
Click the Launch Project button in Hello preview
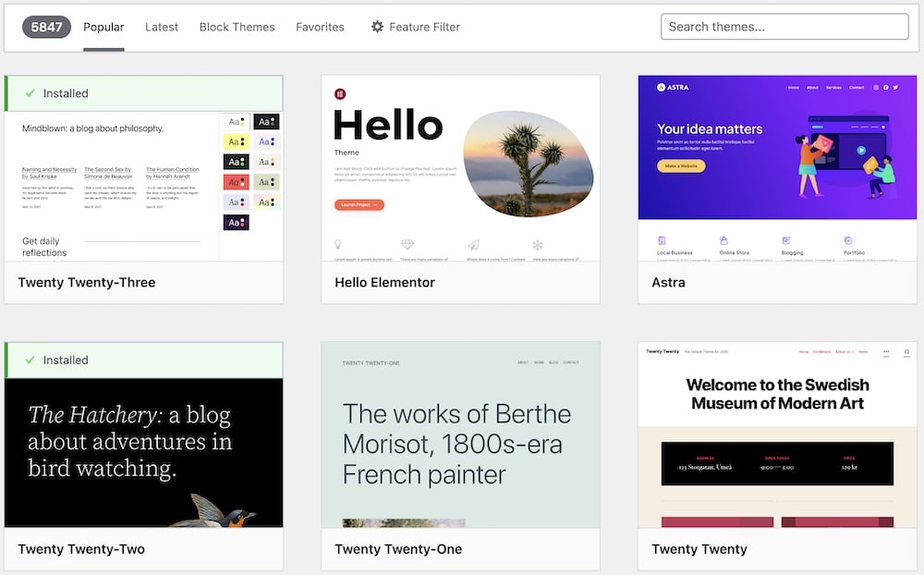pos(359,204)
